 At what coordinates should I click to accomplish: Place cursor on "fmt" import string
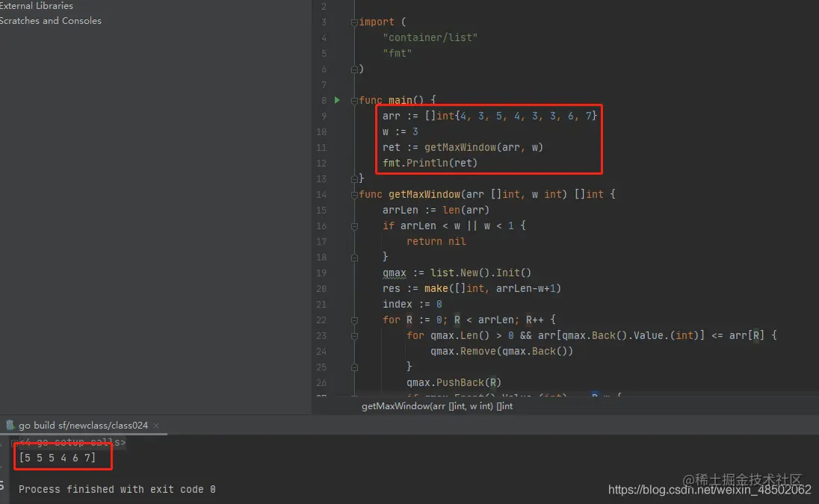point(397,53)
